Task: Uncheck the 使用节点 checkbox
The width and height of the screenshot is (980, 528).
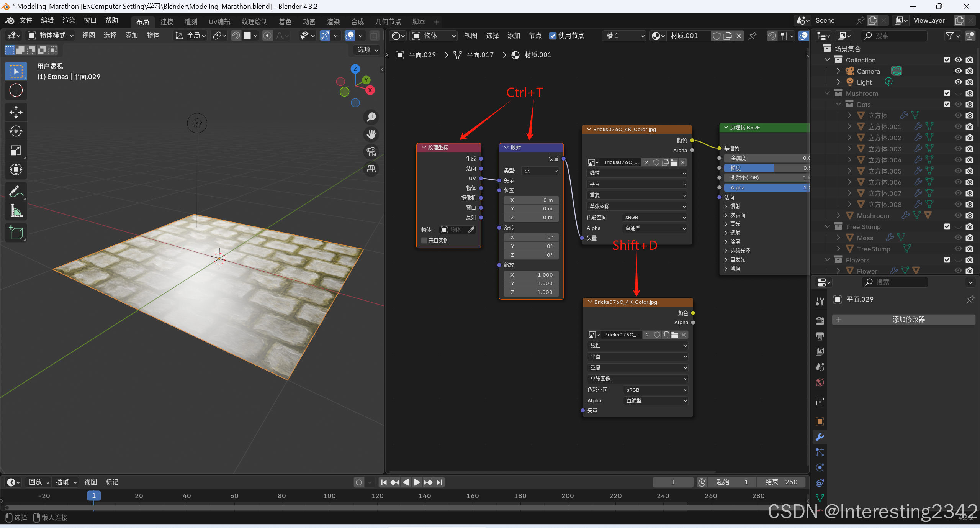Action: click(x=553, y=36)
